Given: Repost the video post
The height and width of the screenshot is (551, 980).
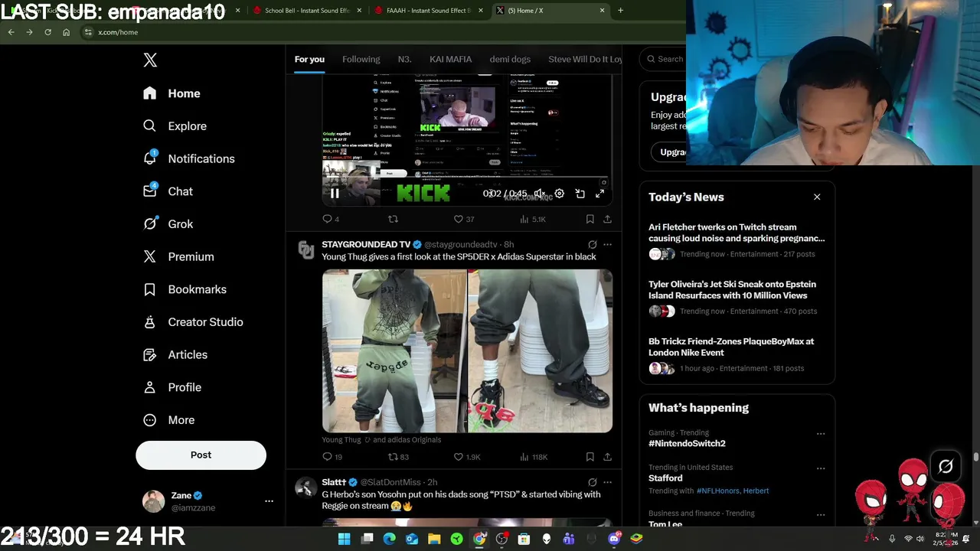Looking at the screenshot, I should (393, 219).
